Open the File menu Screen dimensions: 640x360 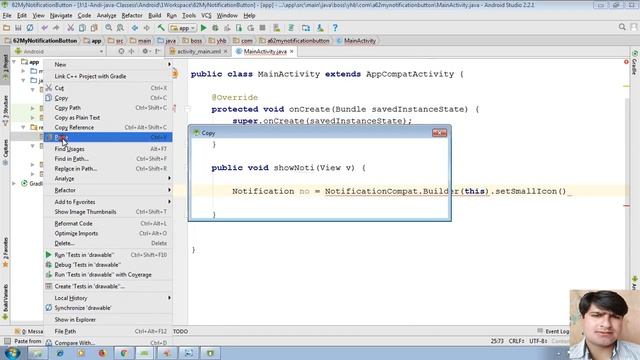[7, 16]
